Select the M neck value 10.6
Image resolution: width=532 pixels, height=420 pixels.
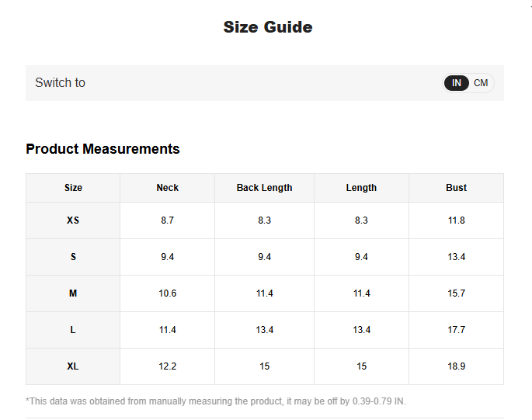pyautogui.click(x=167, y=293)
